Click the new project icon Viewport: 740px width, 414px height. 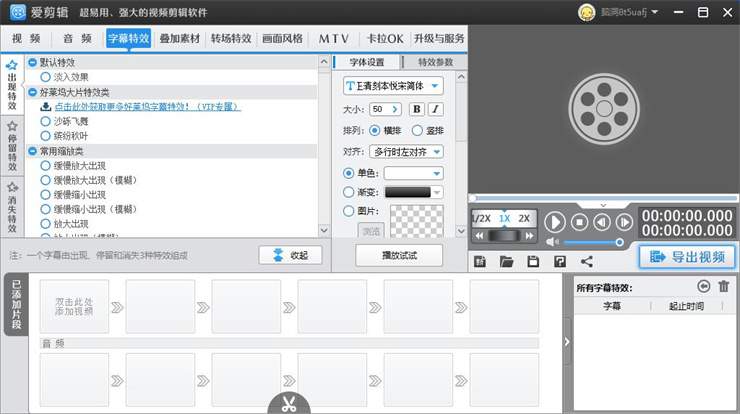click(x=480, y=261)
